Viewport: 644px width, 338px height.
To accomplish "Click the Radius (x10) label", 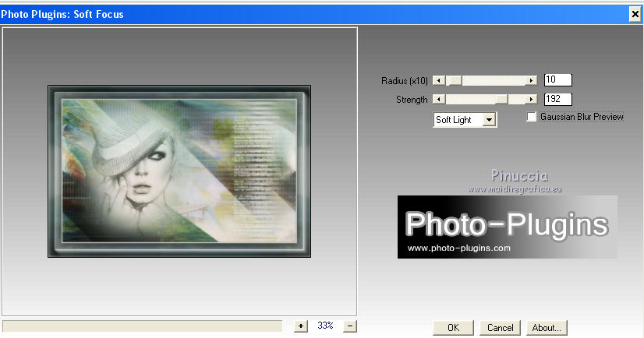I will click(x=405, y=81).
